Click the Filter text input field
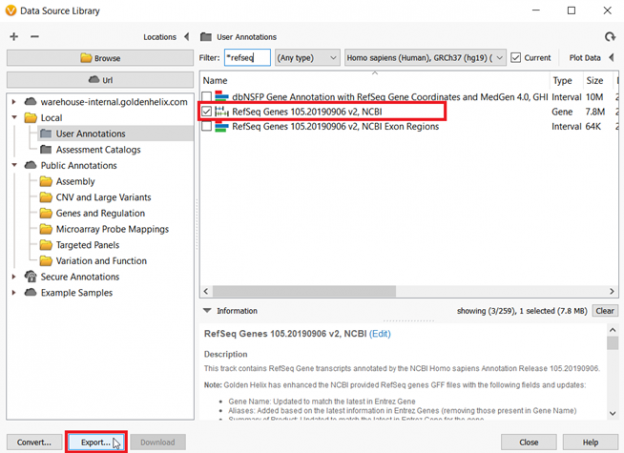This screenshot has width=624, height=453. 246,58
